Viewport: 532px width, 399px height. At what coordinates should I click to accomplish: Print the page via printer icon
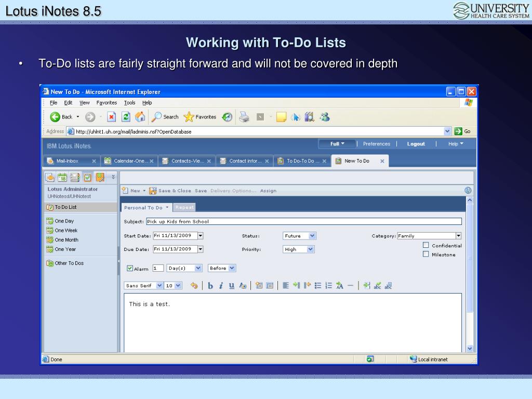pyautogui.click(x=244, y=117)
